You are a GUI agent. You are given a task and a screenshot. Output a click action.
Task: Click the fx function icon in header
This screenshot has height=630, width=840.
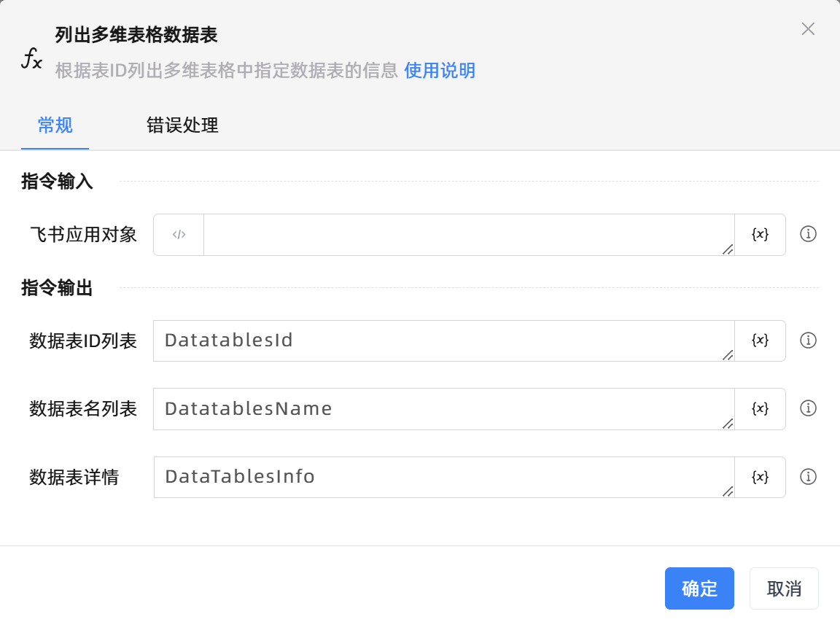click(31, 58)
